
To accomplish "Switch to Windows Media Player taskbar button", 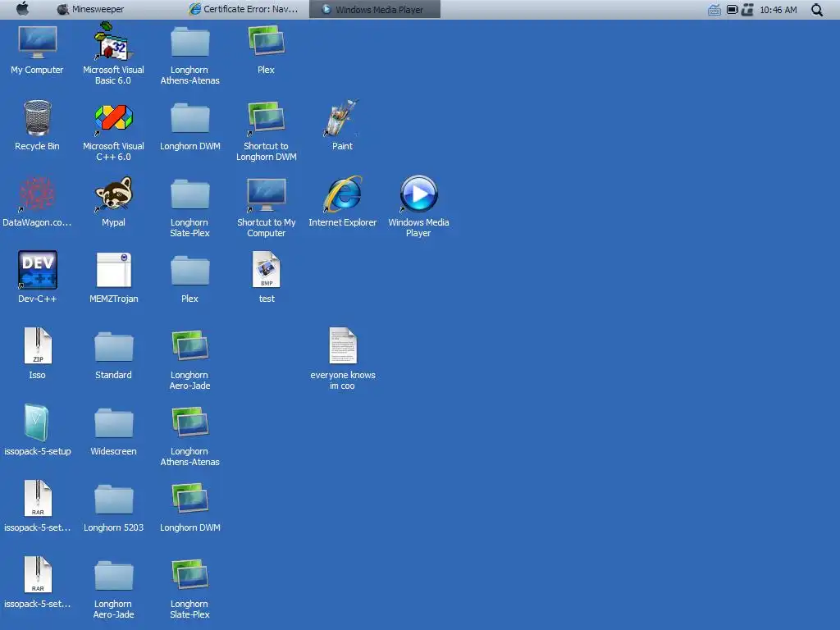I will [374, 9].
